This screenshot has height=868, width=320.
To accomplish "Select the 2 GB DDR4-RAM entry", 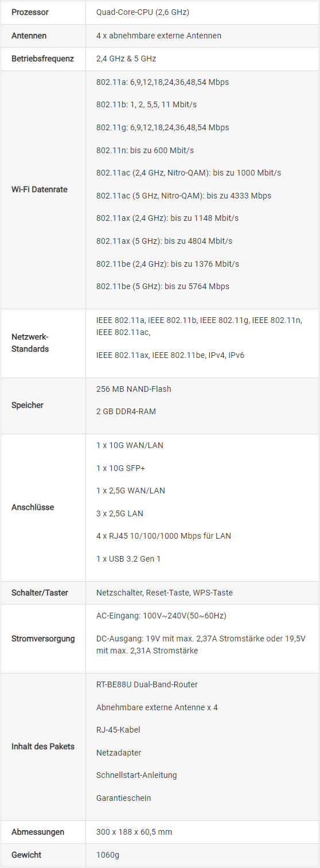I will 126,411.
